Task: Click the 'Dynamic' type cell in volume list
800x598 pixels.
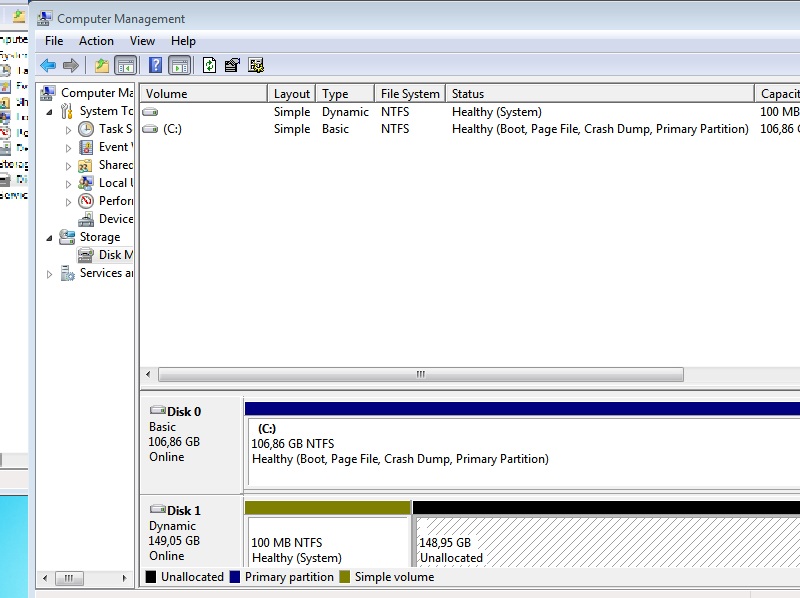Action: [345, 112]
